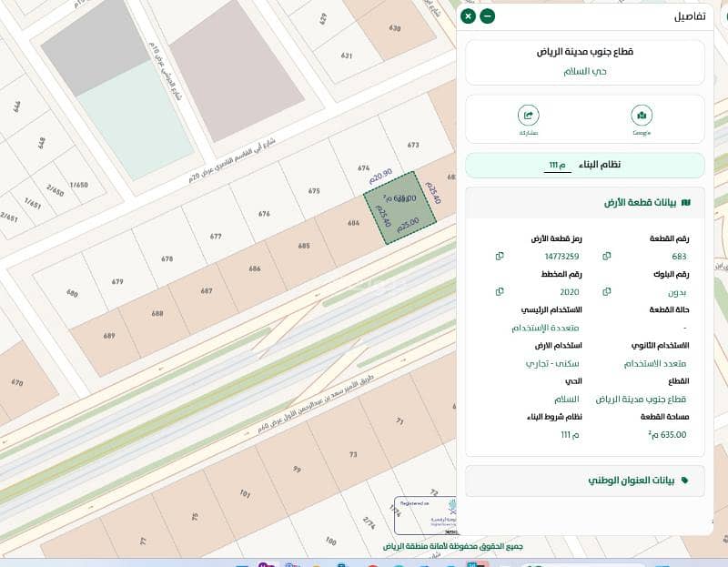The height and width of the screenshot is (567, 728).
Task: Minimize the details panel with the minus icon
Action: 488,16
